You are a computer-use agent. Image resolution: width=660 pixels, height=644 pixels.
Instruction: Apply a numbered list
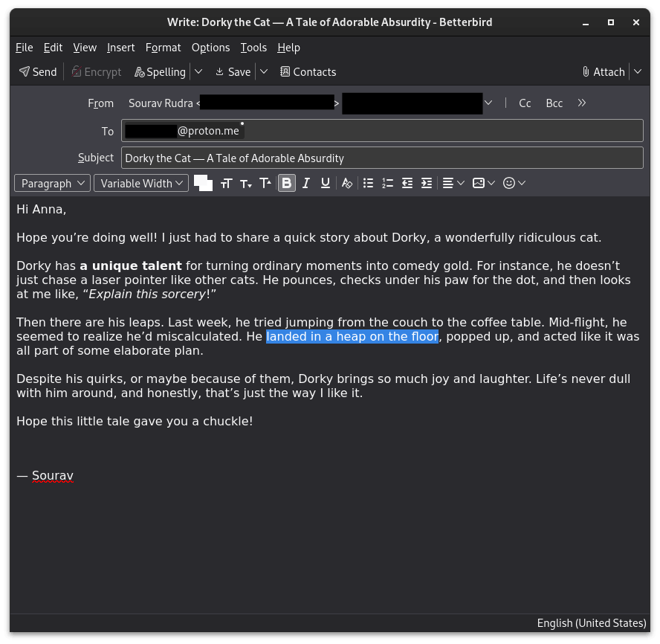[x=387, y=182]
